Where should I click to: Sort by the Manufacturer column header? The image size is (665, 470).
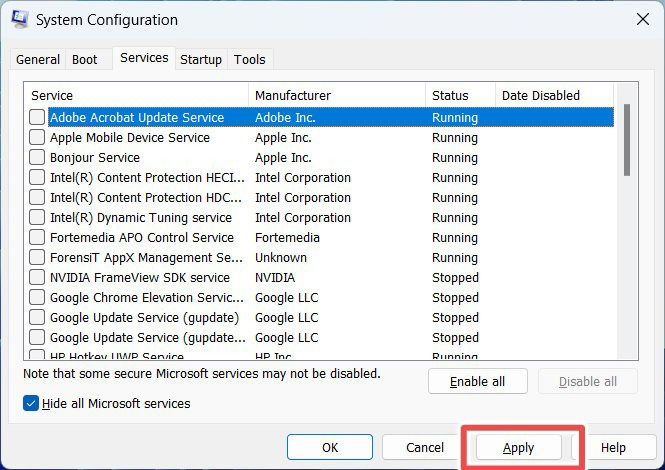click(x=337, y=95)
